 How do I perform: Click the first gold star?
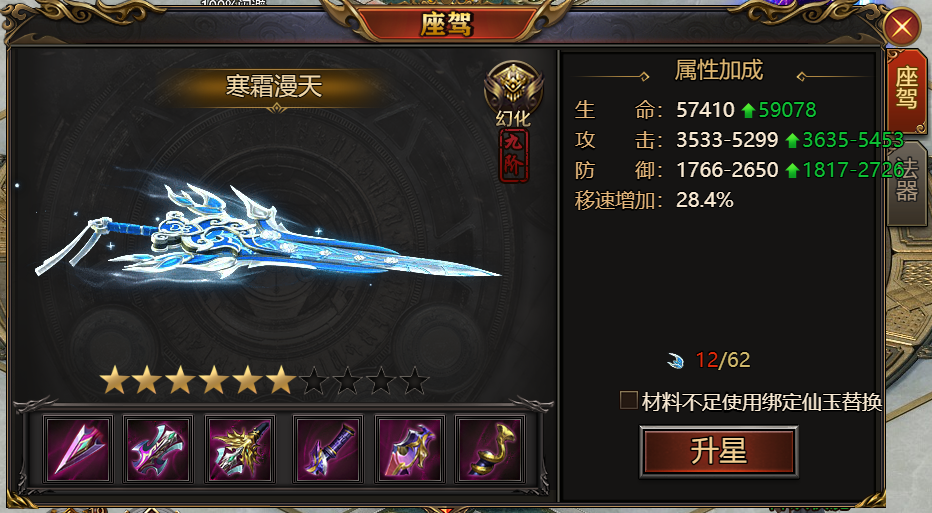pos(114,380)
